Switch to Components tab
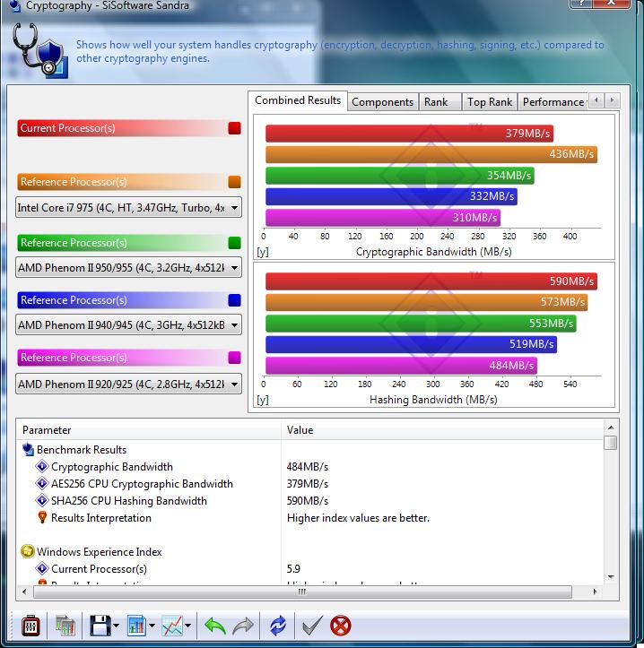The image size is (644, 648). click(383, 102)
